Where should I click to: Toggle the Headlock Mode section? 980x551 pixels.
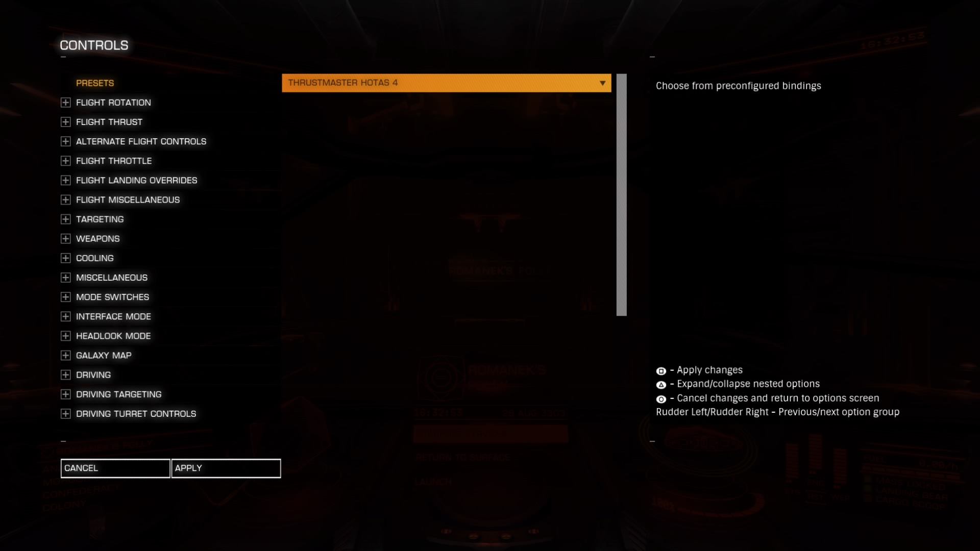pos(65,336)
